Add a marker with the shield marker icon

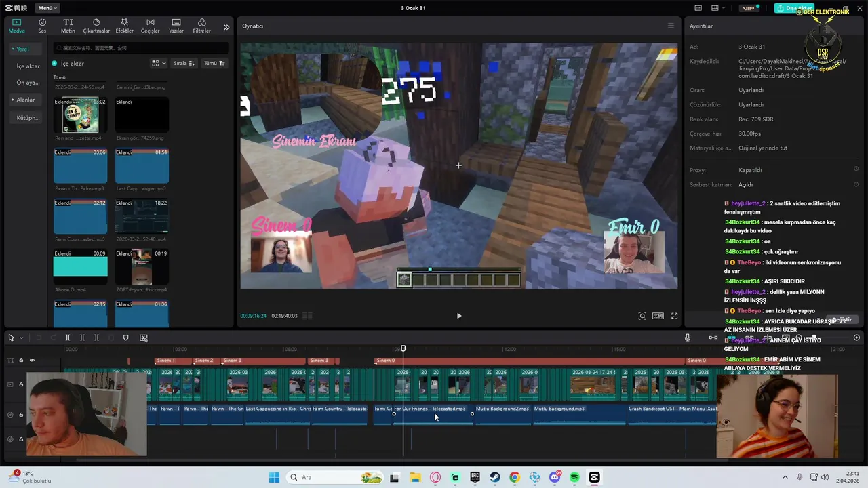click(125, 338)
